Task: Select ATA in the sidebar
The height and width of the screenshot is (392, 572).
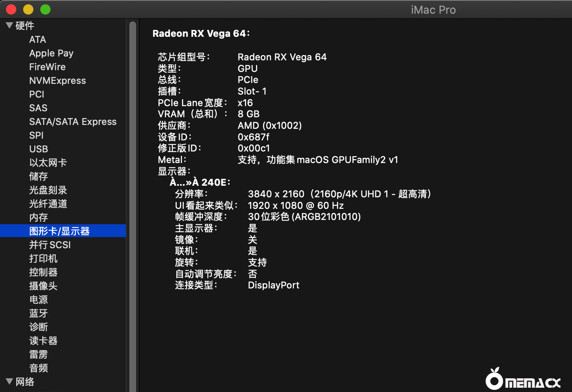Action: tap(37, 39)
